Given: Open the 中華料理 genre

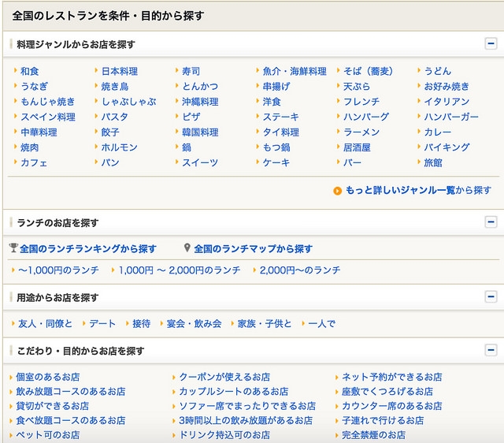Looking at the screenshot, I should click(x=39, y=132).
